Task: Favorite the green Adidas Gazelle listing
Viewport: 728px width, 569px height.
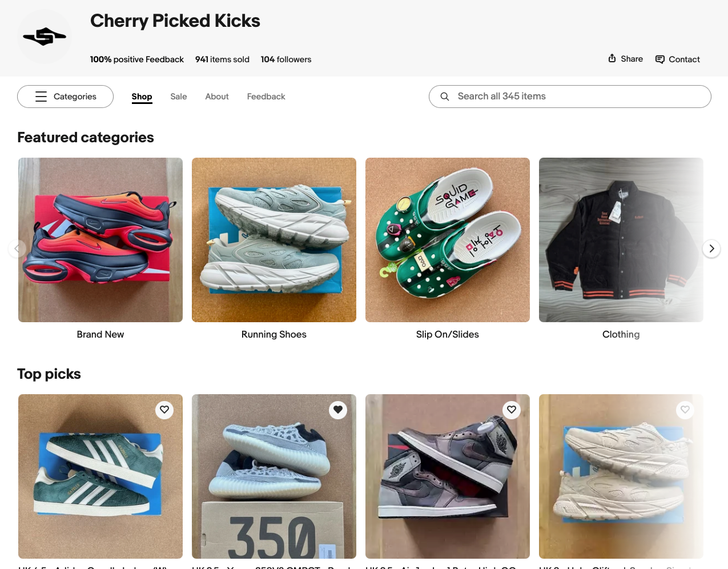Action: tap(164, 410)
